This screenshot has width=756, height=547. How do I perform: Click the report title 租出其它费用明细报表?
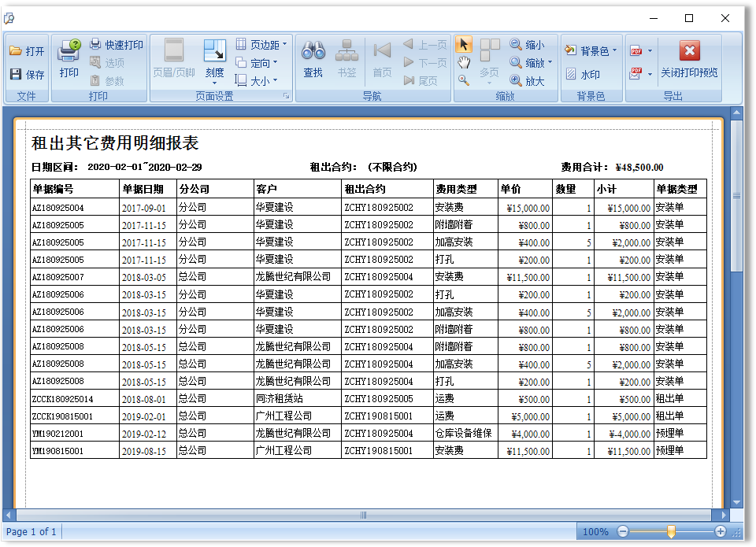115,143
